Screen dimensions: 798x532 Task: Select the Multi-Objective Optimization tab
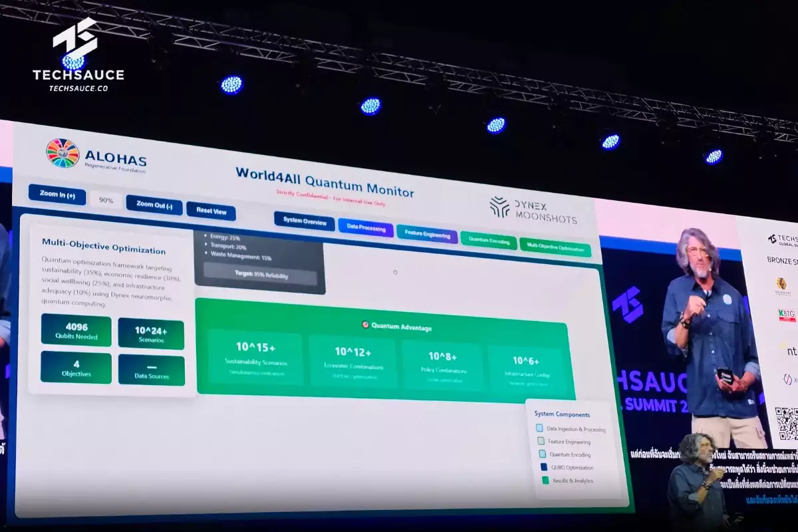point(555,247)
